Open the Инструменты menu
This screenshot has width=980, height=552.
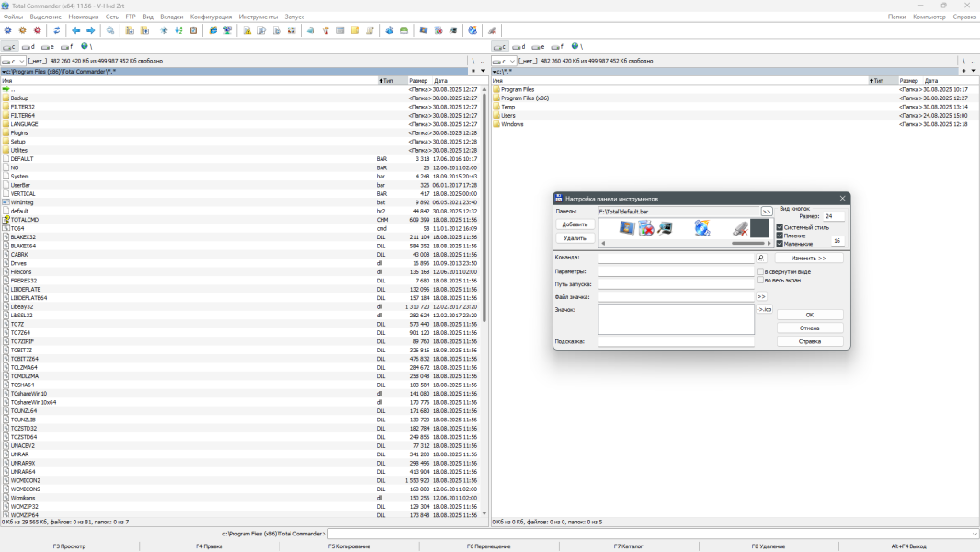coord(258,17)
